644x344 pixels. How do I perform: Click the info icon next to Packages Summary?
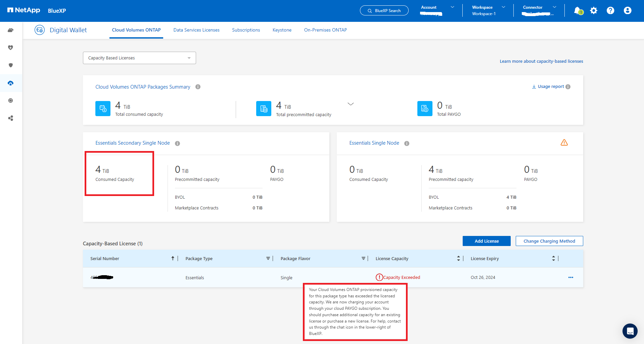198,87
